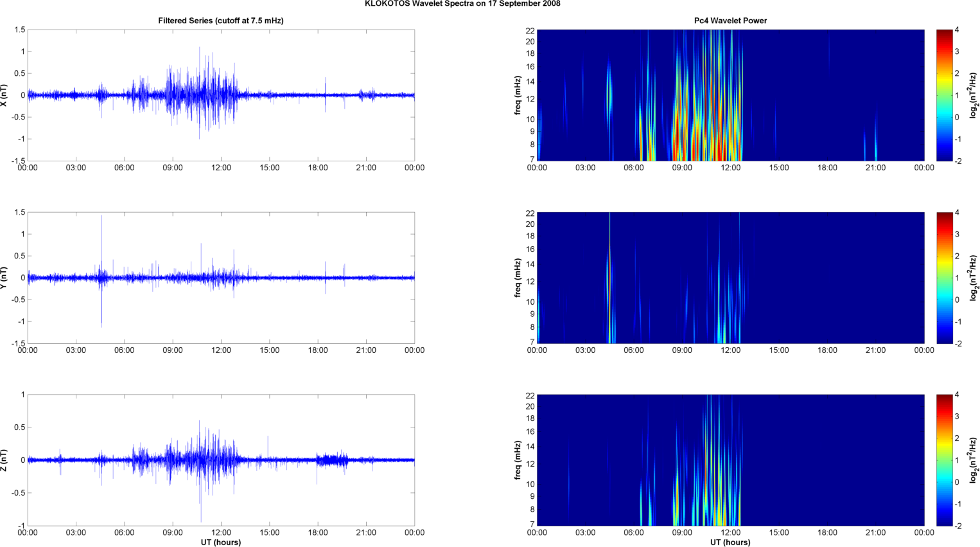Click the bottom wavelet plot's colorbar
This screenshot has height=547, width=980.
(x=944, y=460)
